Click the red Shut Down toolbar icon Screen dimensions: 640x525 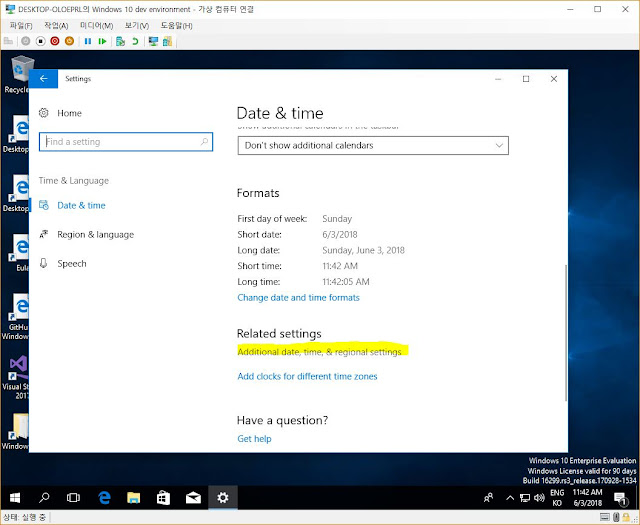55,41
